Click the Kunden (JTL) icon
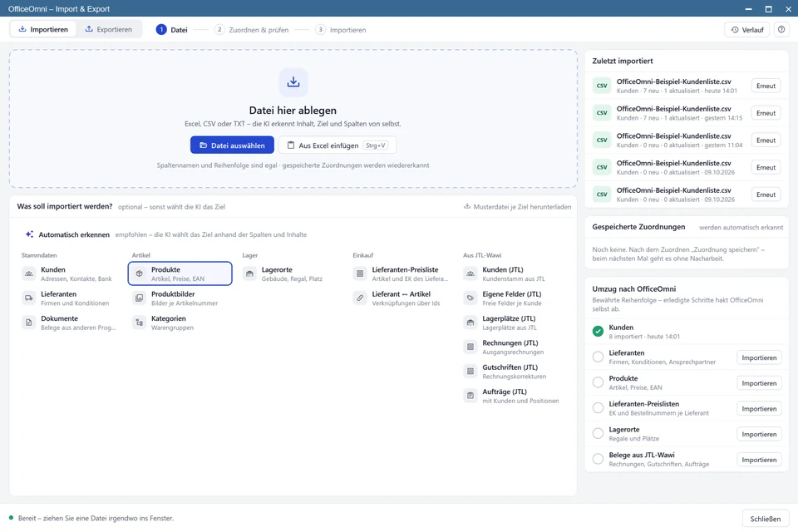Screen dimensions: 798x532 [470, 273]
